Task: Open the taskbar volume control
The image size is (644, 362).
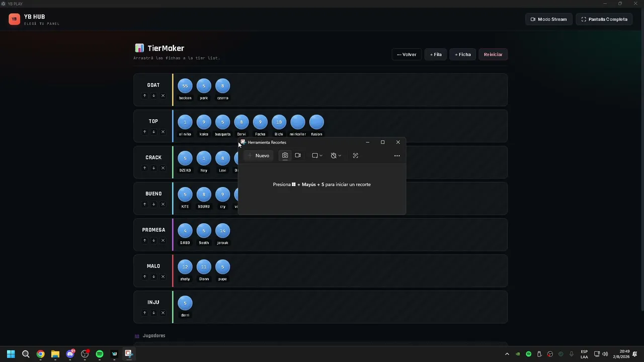Action: pyautogui.click(x=605, y=354)
